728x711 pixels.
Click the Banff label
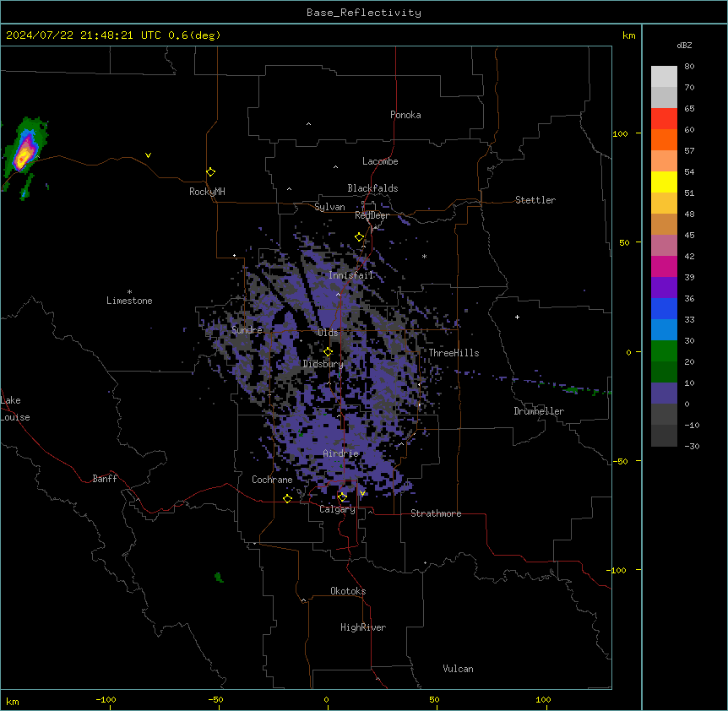(x=105, y=479)
